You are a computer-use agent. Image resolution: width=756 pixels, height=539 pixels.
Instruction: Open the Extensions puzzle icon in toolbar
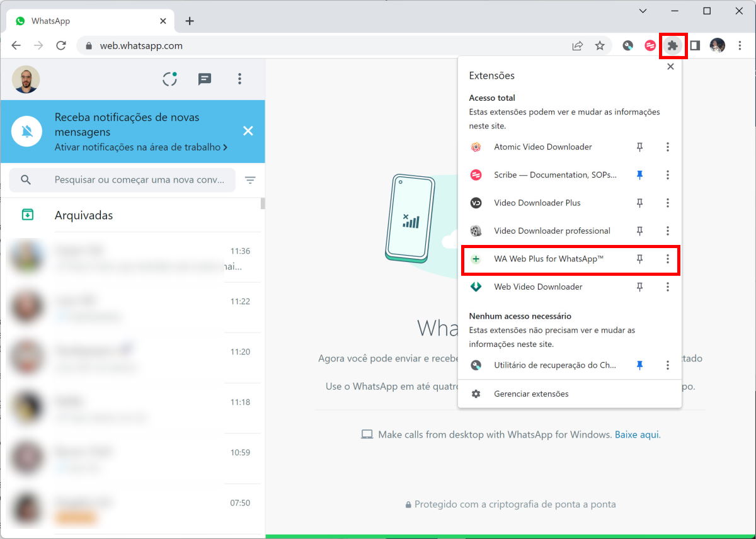coord(673,45)
